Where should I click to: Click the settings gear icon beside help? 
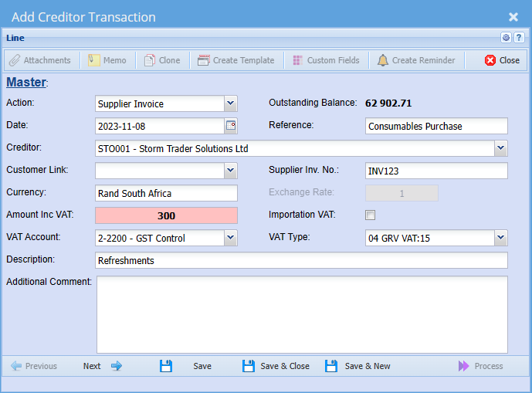[x=507, y=37]
